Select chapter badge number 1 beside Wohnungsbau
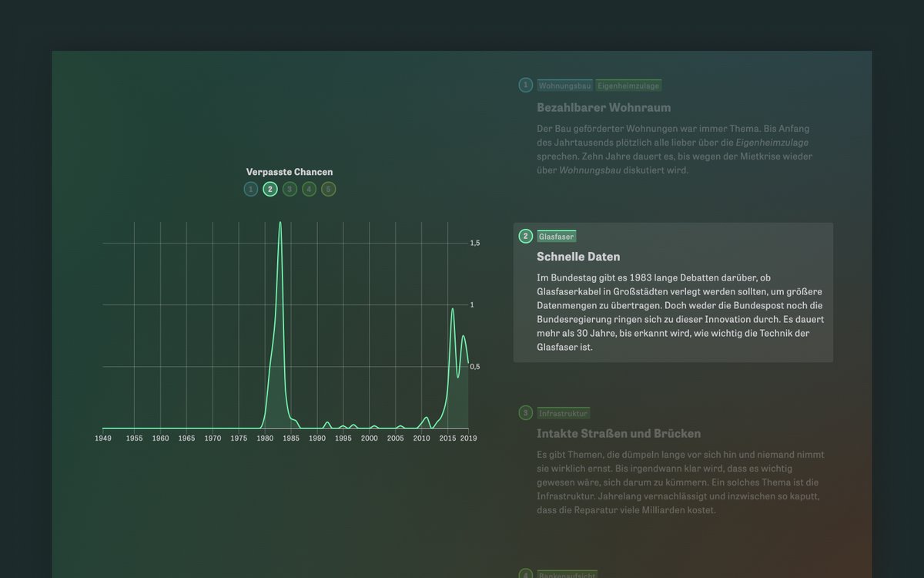924x578 pixels. click(524, 85)
